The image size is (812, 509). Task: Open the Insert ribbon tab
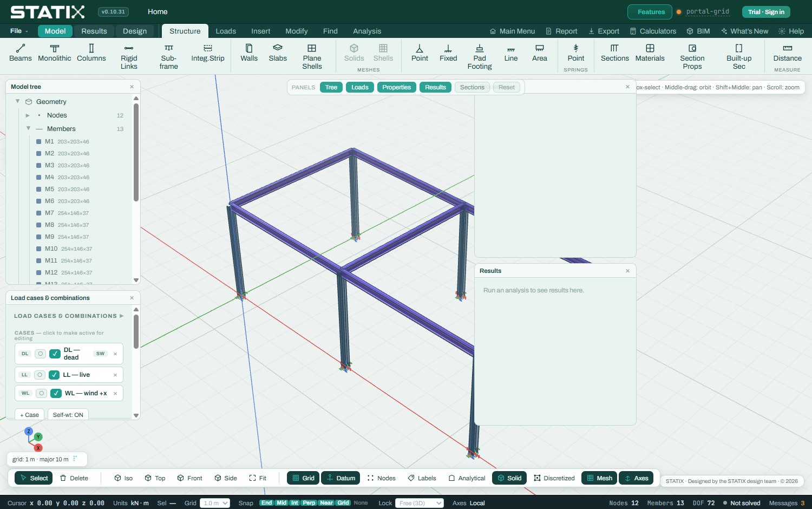(260, 31)
